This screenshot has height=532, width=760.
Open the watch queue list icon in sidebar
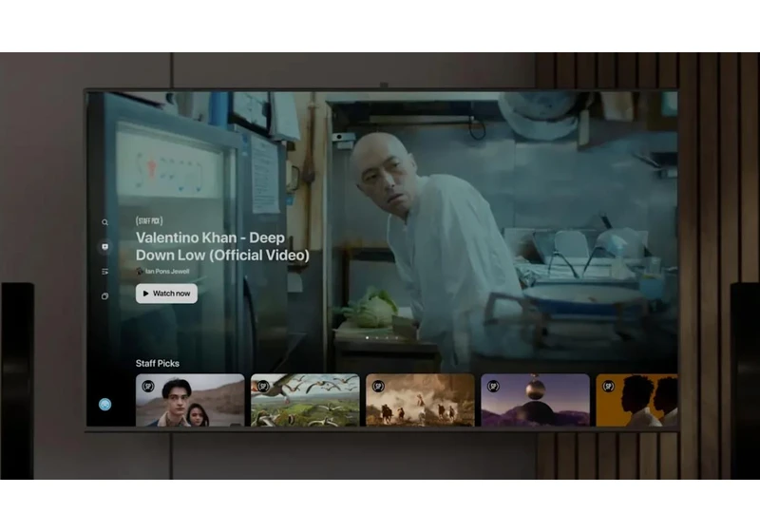coord(104,272)
